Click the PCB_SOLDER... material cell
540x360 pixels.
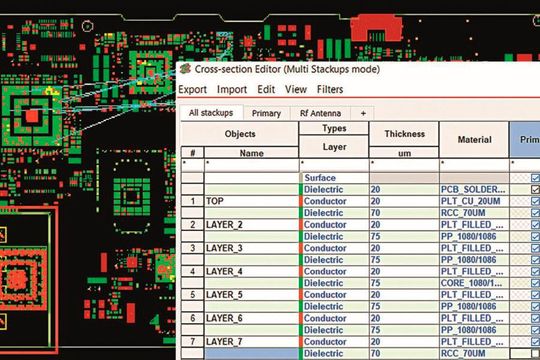(474, 189)
